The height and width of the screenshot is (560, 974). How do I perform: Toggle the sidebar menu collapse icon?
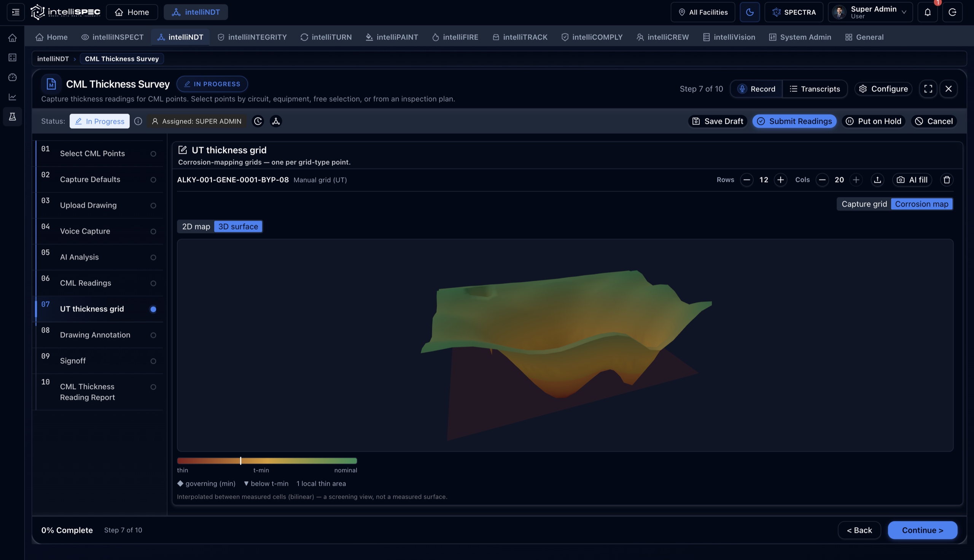(16, 12)
